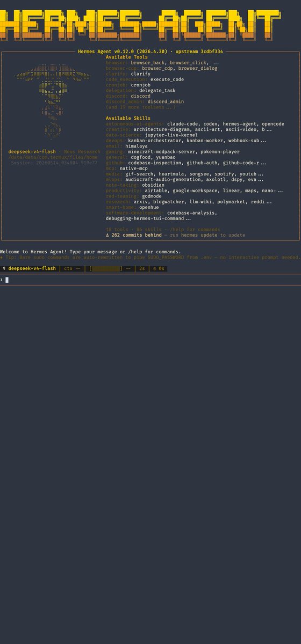This screenshot has width=301, height=644.
Task: Select deepseek-v4-flash in the status bar
Action: pyautogui.click(x=32, y=268)
